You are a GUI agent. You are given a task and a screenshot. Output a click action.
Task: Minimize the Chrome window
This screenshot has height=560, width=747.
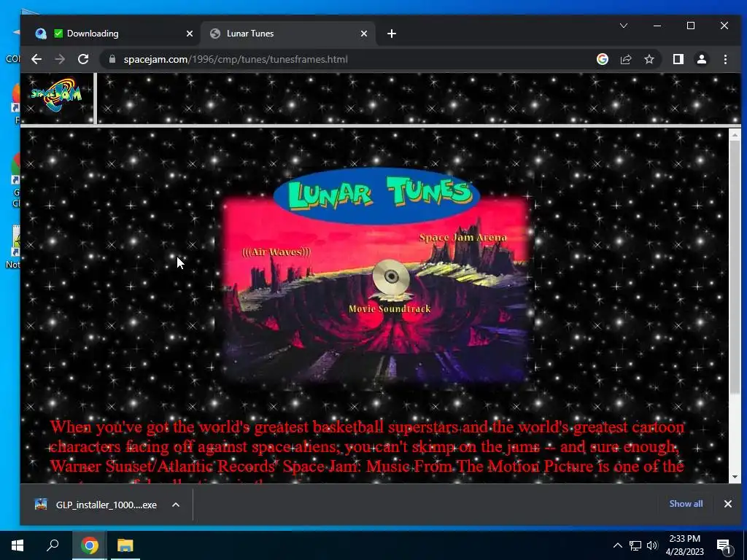657,26
